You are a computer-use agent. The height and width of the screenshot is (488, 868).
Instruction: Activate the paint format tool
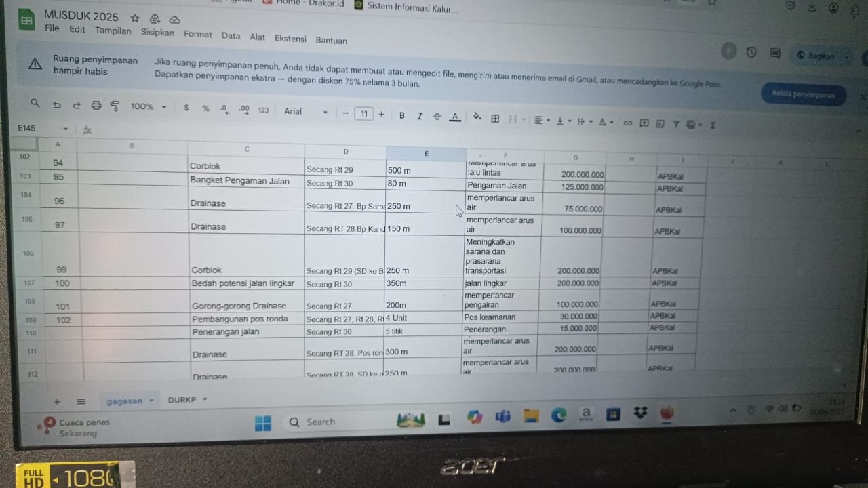115,106
